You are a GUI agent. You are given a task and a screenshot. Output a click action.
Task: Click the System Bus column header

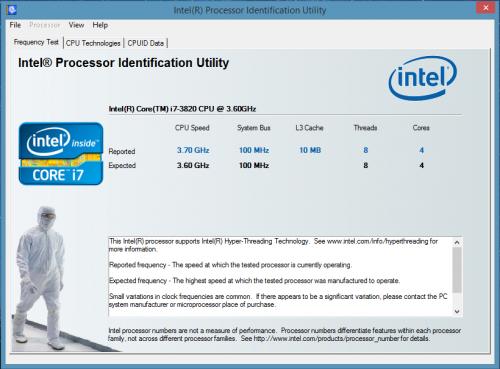point(254,128)
